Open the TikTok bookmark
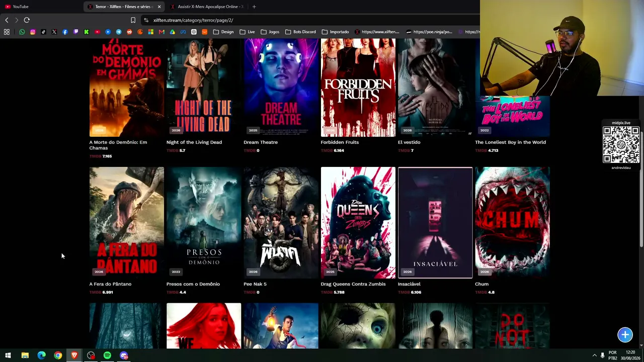The image size is (644, 362). [x=43, y=32]
